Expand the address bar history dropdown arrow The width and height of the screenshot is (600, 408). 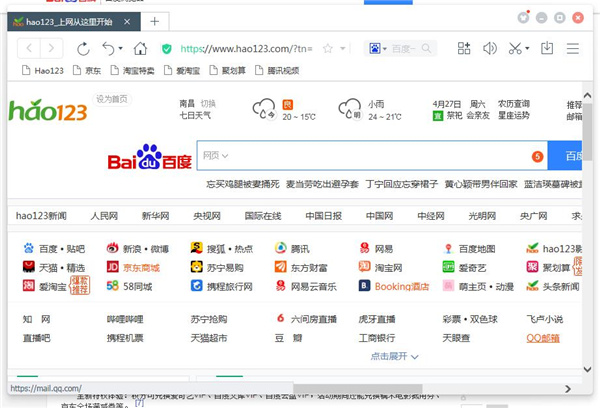[343, 49]
